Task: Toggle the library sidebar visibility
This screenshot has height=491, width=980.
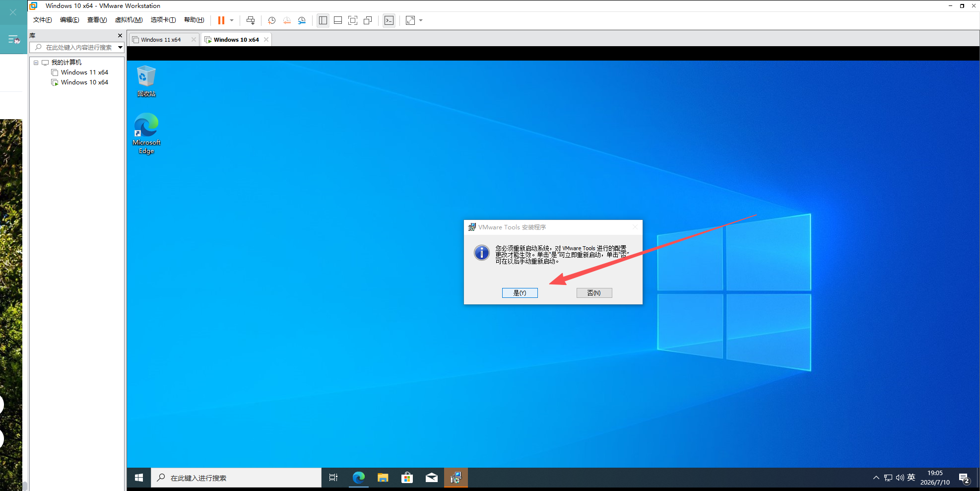Action: [323, 20]
